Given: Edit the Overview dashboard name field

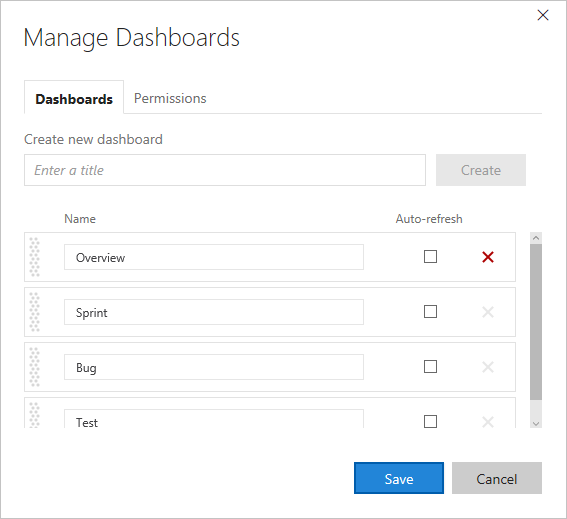Looking at the screenshot, I should coord(214,257).
